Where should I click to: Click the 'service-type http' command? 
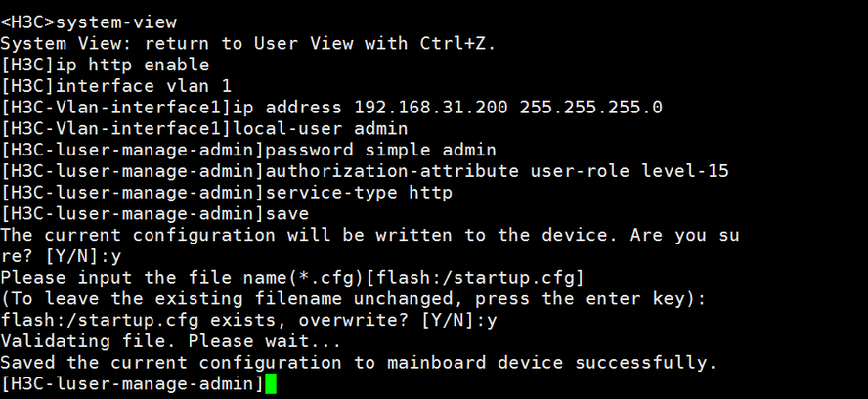tap(359, 193)
